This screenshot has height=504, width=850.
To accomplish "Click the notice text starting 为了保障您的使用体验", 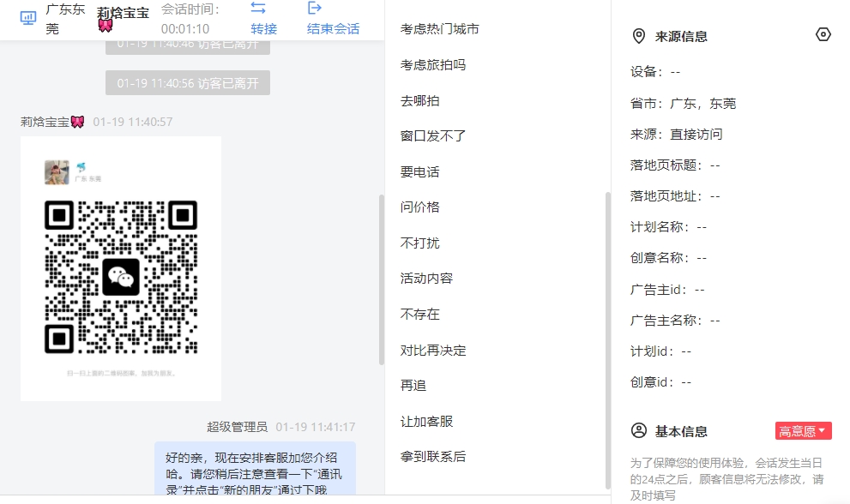I will click(727, 479).
